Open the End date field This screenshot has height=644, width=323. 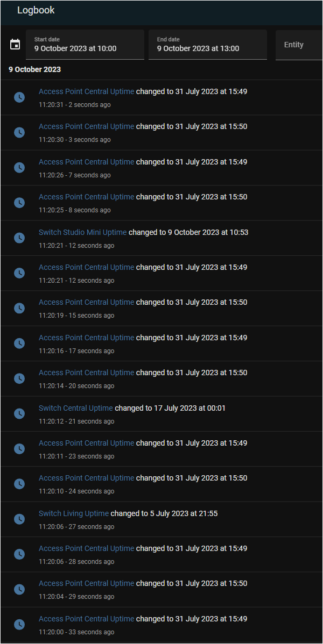point(208,45)
